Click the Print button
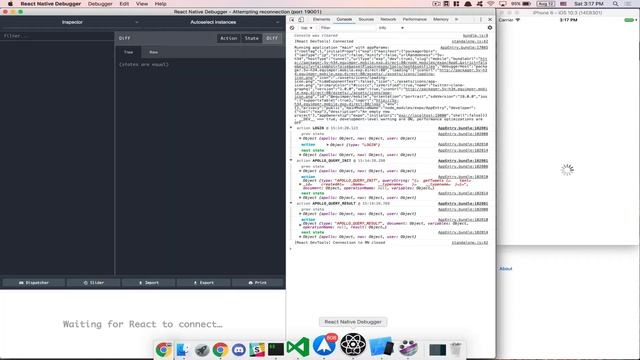Screen dimensions: 640x360 257,282
